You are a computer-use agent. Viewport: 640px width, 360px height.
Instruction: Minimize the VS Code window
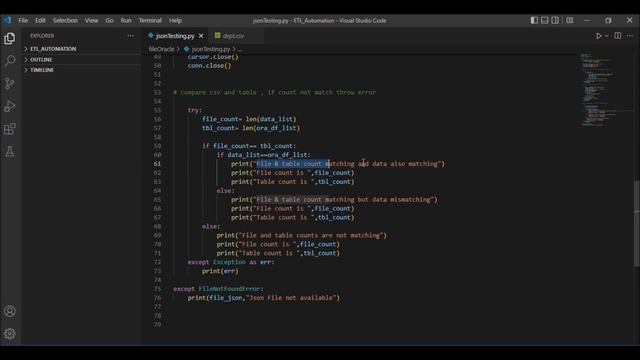587,20
